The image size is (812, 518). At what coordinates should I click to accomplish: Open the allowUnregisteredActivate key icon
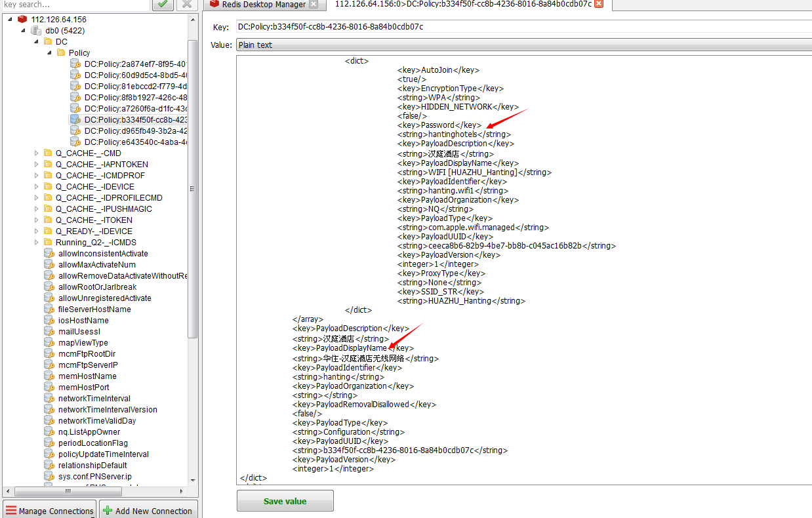49,298
